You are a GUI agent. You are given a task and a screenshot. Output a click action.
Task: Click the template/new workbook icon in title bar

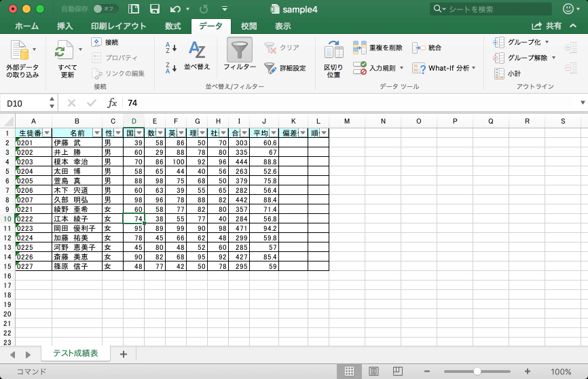(134, 9)
